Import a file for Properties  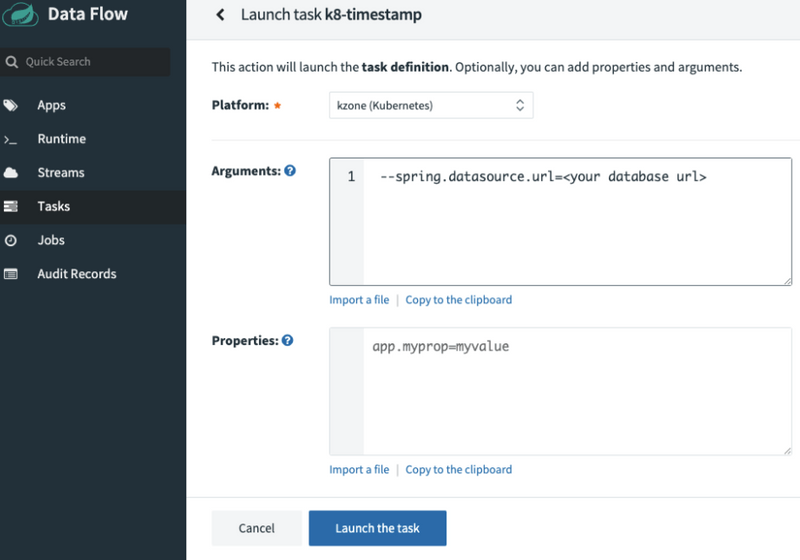point(359,470)
